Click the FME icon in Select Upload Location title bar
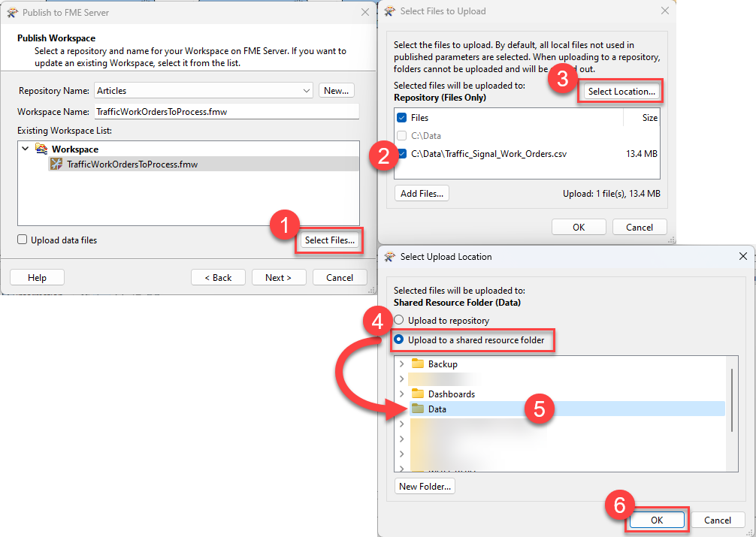 click(389, 257)
